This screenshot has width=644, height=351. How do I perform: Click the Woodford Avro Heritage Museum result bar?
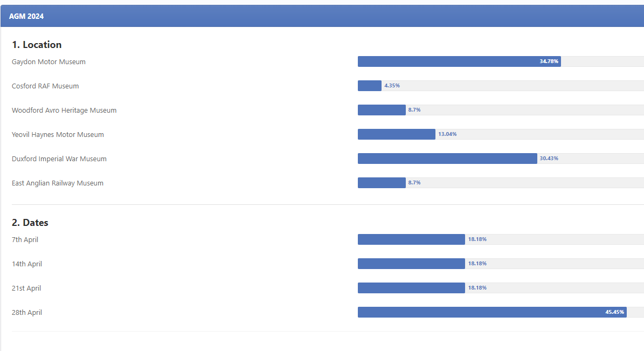tap(382, 110)
